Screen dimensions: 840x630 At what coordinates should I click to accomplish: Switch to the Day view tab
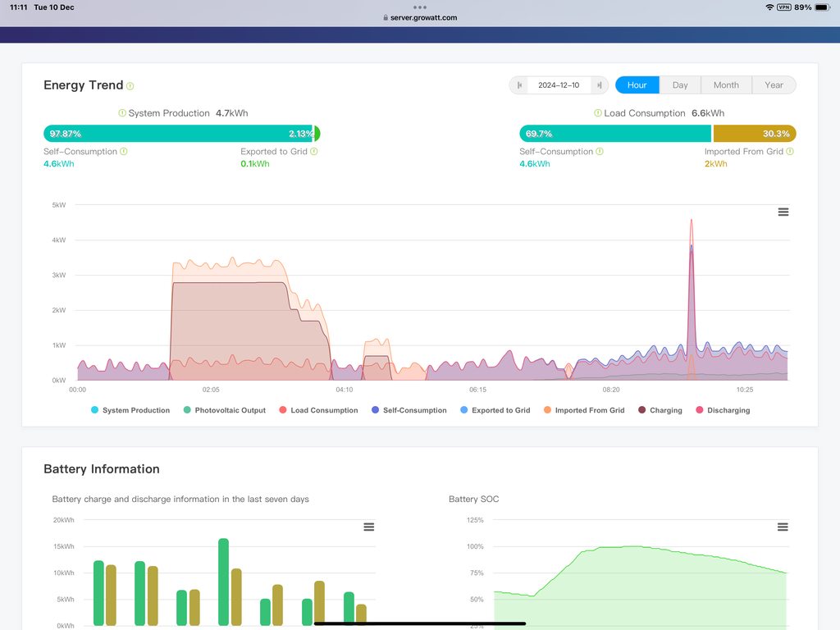680,85
